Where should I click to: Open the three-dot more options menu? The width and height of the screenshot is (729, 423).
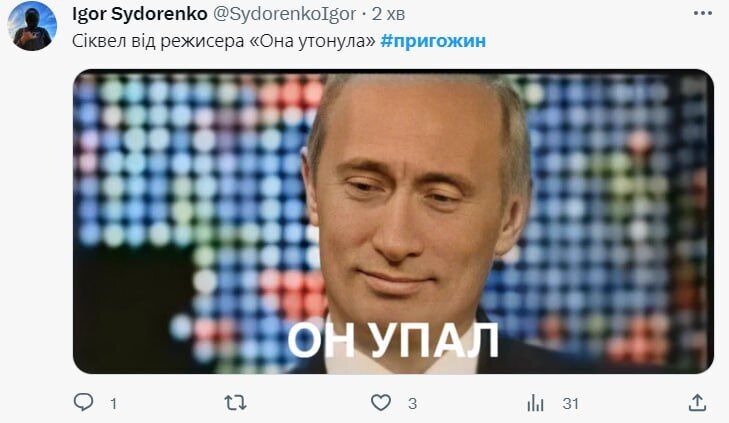pyautogui.click(x=702, y=13)
